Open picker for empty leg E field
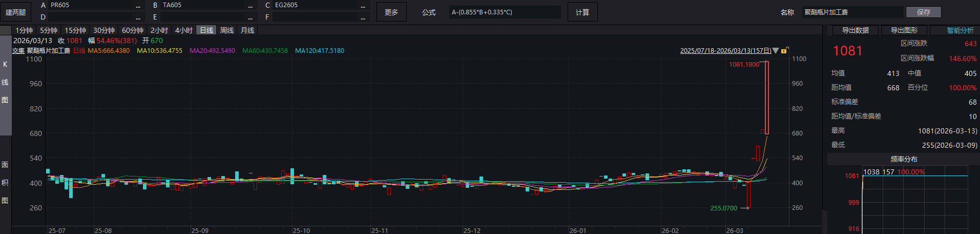 click(x=250, y=17)
